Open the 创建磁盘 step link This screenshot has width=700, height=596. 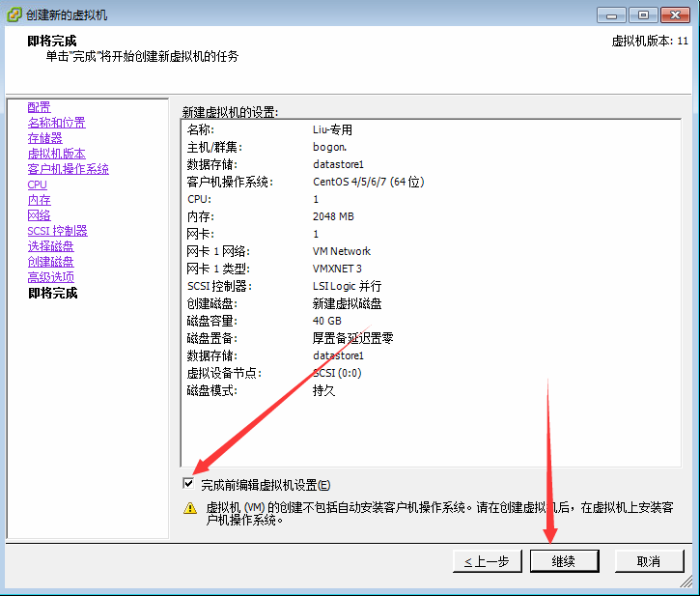tap(50, 262)
